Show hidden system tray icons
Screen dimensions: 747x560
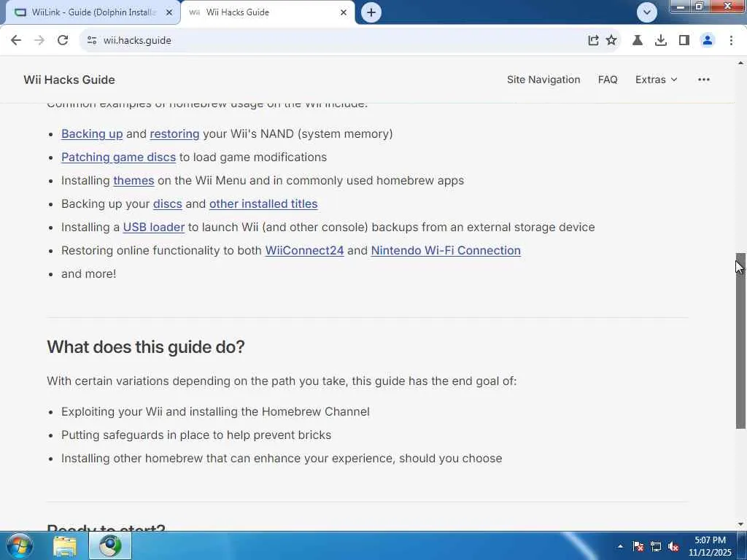pos(620,546)
